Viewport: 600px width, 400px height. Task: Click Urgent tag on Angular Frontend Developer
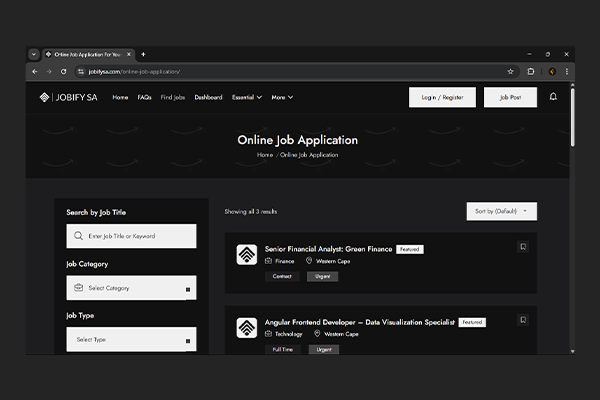[x=324, y=349]
